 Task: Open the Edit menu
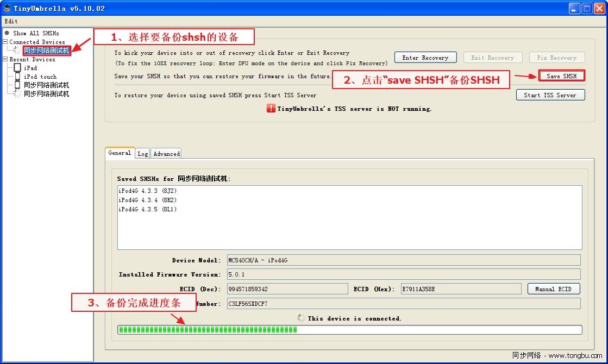point(11,21)
